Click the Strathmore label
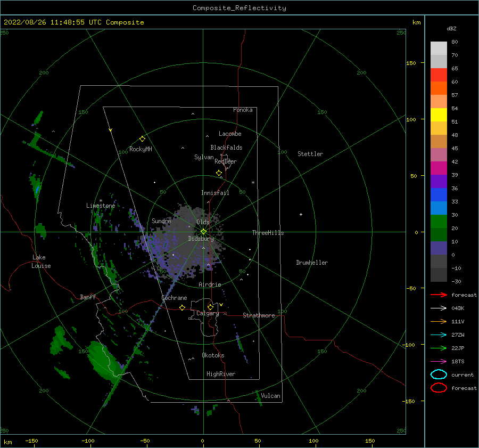This screenshot has height=448, width=479. pyautogui.click(x=259, y=315)
